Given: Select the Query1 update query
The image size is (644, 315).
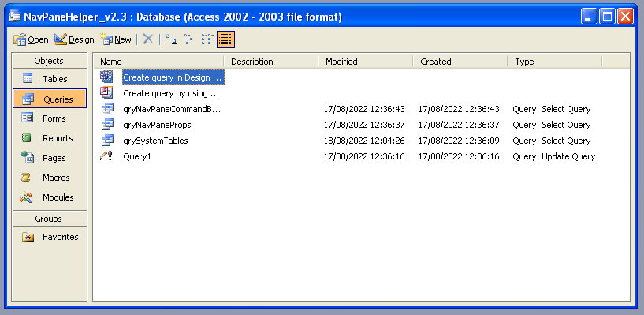Looking at the screenshot, I should point(137,156).
